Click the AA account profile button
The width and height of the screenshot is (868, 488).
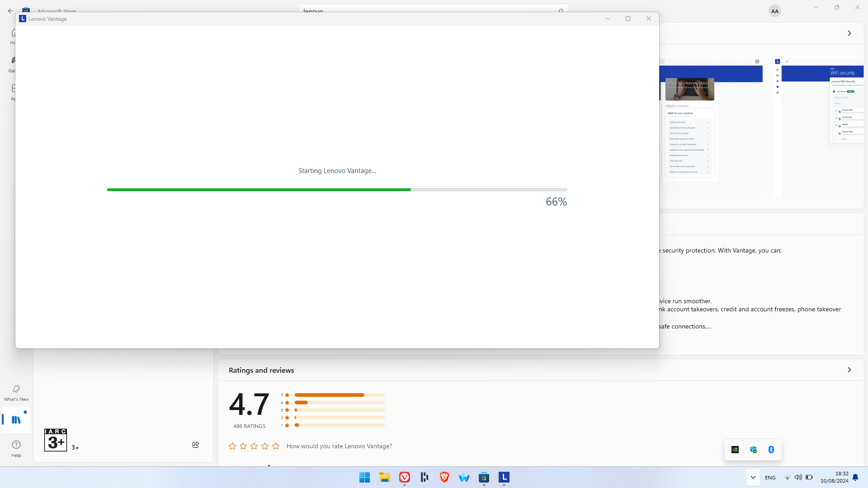(x=774, y=11)
